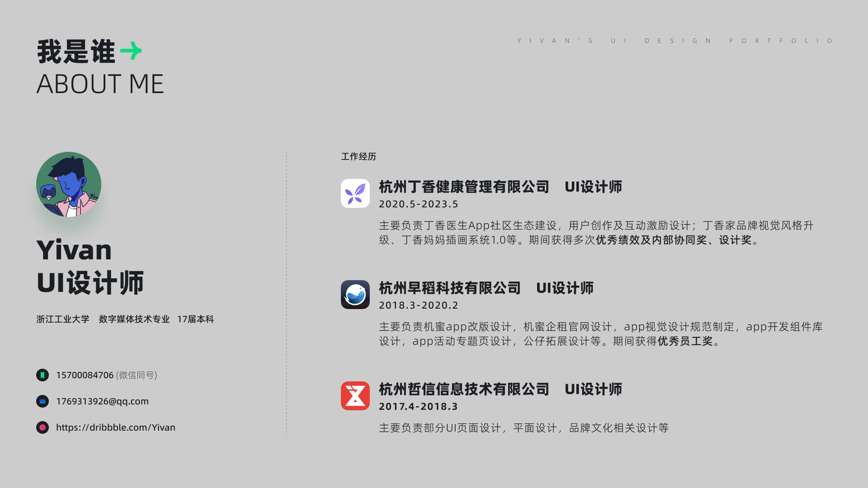Click the description starting 主要负责机蜜app改版
Image resolution: width=868 pixels, height=488 pixels.
[x=601, y=333]
